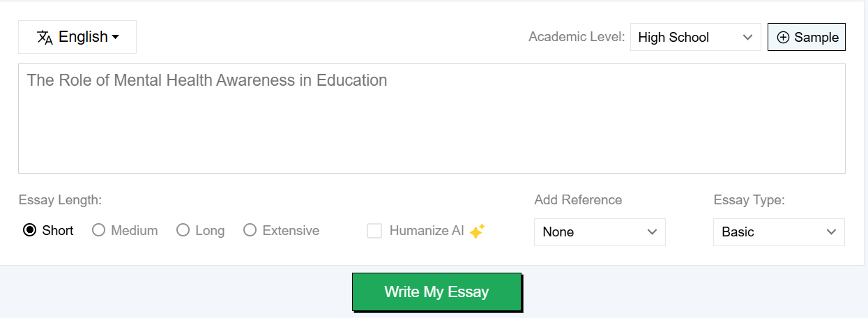This screenshot has height=318, width=868.
Task: Click the caret arrow beside English
Action: click(115, 37)
